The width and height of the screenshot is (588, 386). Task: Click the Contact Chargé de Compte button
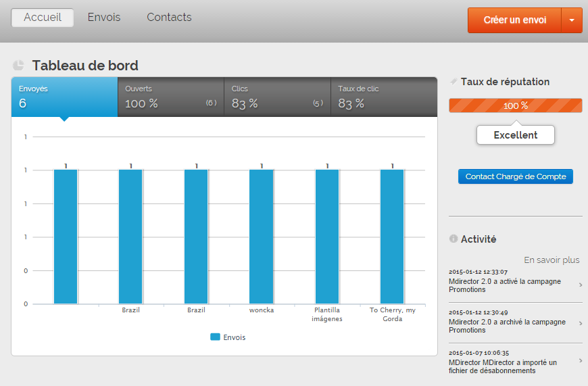click(515, 176)
